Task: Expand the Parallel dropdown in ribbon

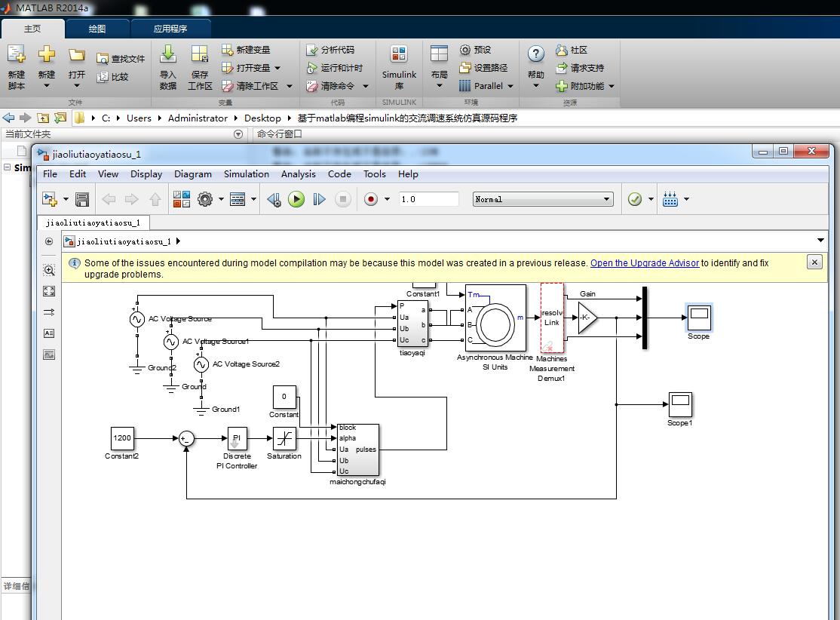Action: (x=510, y=86)
